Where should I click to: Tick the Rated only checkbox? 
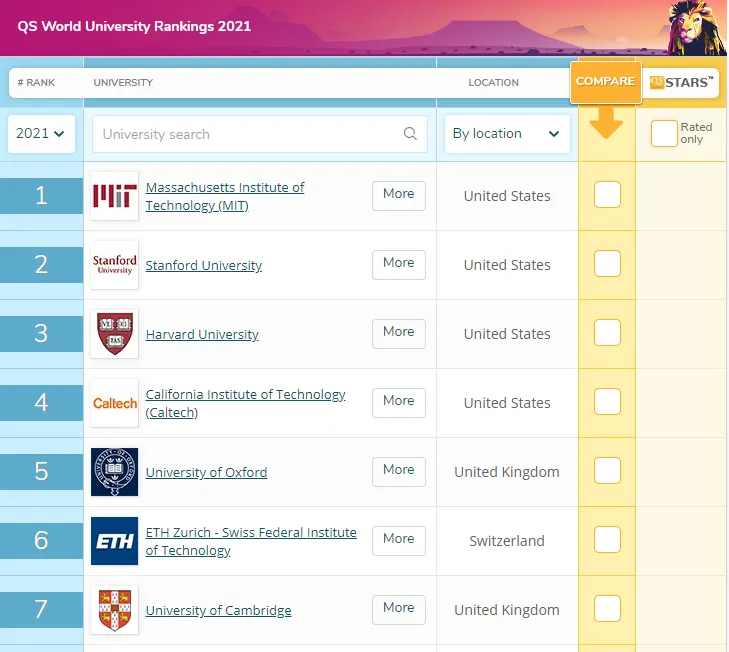tap(663, 133)
